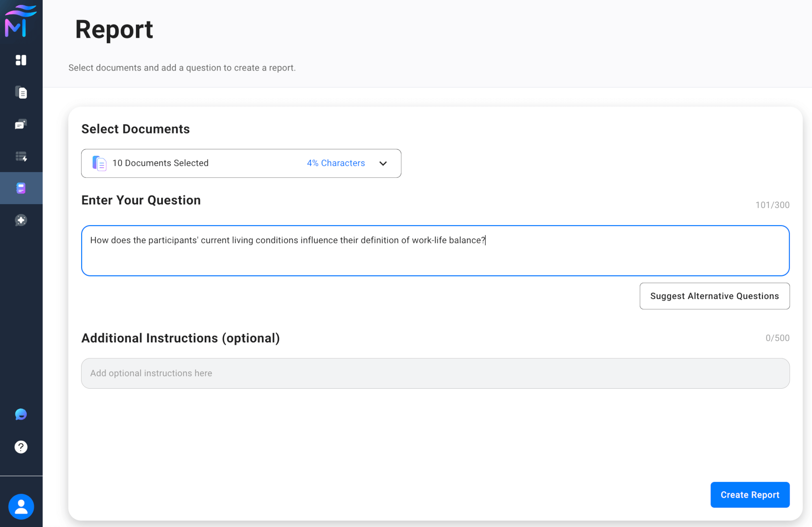Open the table with lightning bolt icon

(21, 157)
